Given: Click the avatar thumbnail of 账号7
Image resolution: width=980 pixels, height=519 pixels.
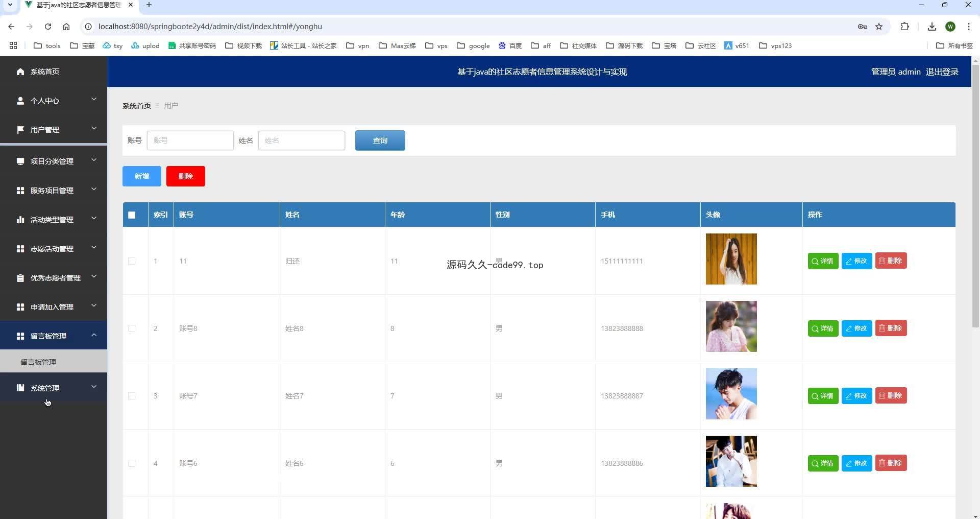Looking at the screenshot, I should tap(731, 394).
